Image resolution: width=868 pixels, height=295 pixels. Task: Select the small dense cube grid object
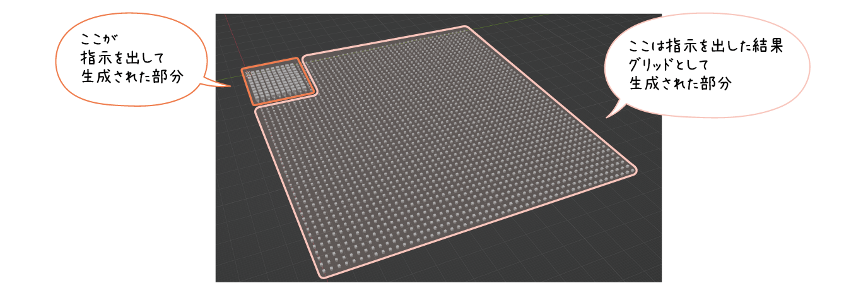point(278,81)
